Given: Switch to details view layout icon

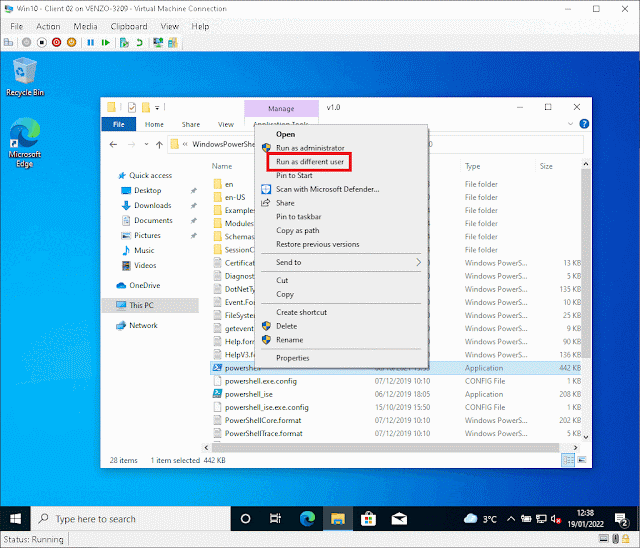Looking at the screenshot, I should tap(568, 460).
